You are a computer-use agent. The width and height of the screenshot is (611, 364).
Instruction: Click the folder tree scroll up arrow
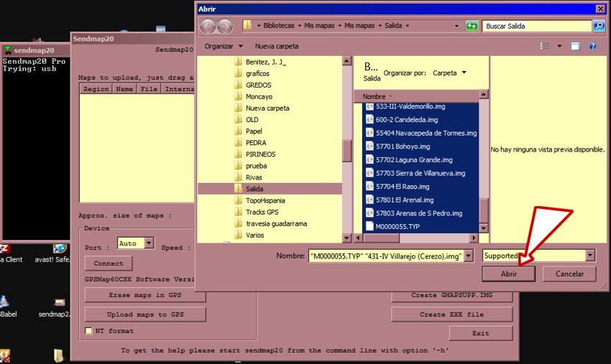point(346,61)
